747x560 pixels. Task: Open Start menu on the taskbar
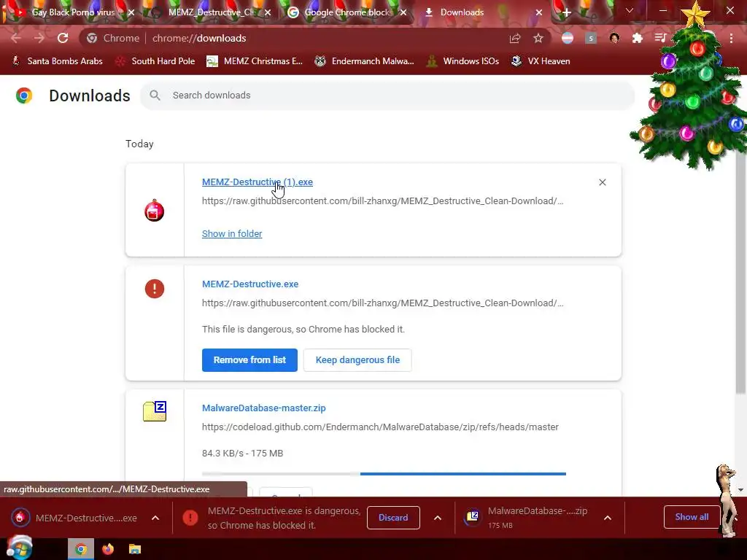(x=19, y=548)
